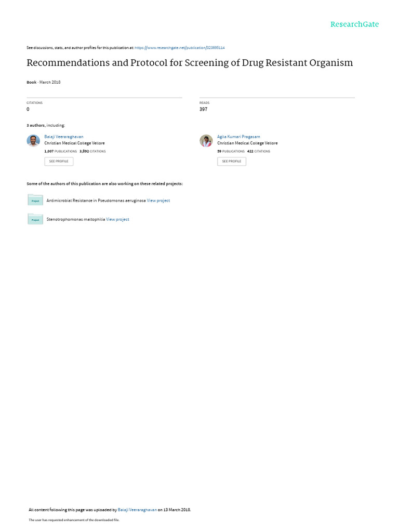The width and height of the screenshot is (399, 532).
Task: Click the ResearchGate logo
Action: tap(354, 24)
